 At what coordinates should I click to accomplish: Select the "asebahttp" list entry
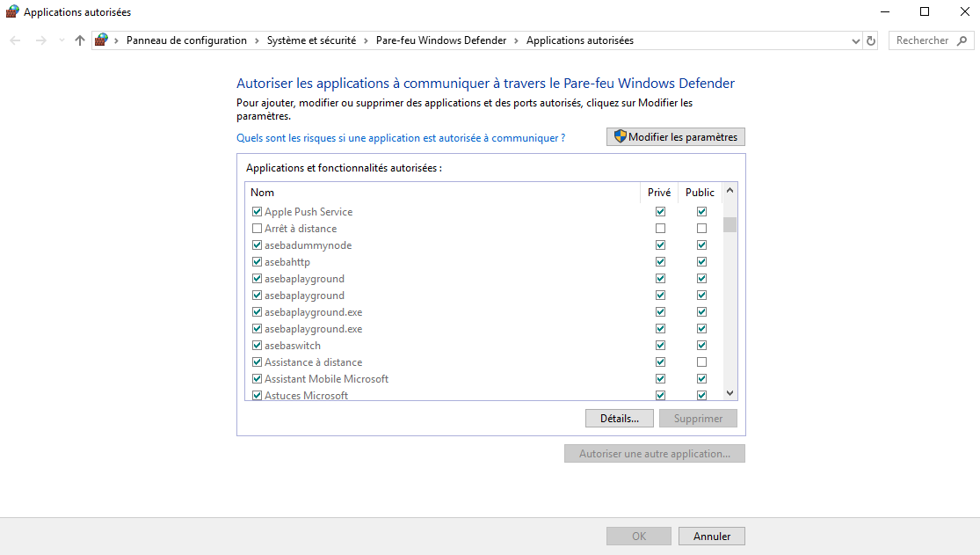point(287,262)
